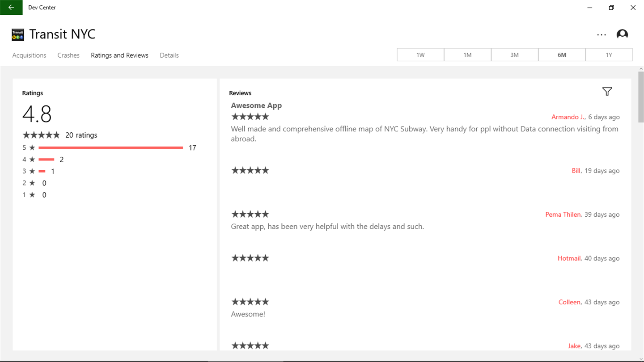Click the scrollbar up arrow
Viewport: 644px width, 362px height.
641,69
